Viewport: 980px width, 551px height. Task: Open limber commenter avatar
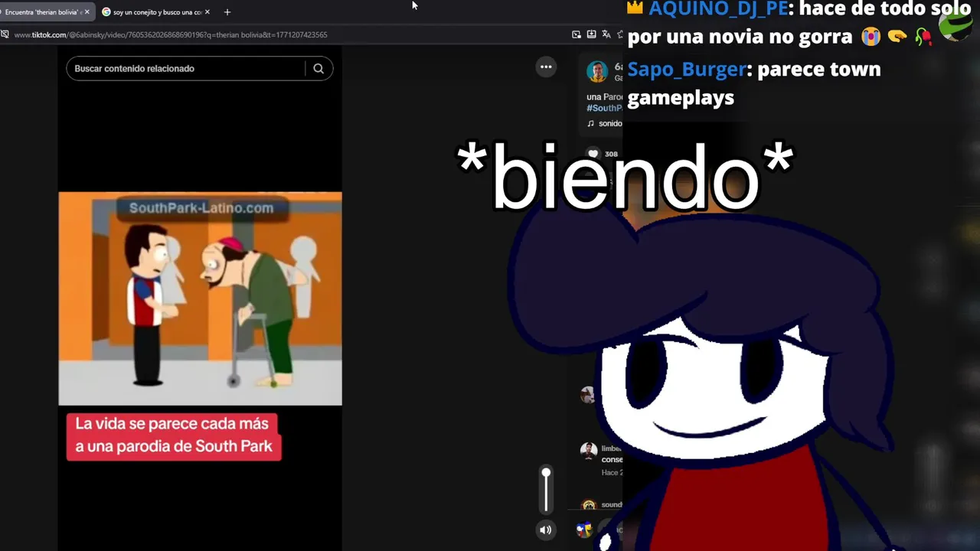coord(588,451)
